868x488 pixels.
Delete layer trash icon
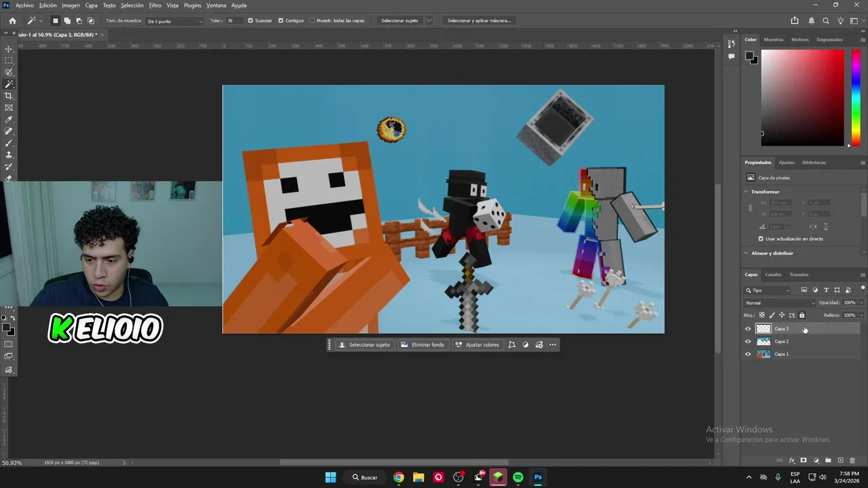tap(852, 460)
